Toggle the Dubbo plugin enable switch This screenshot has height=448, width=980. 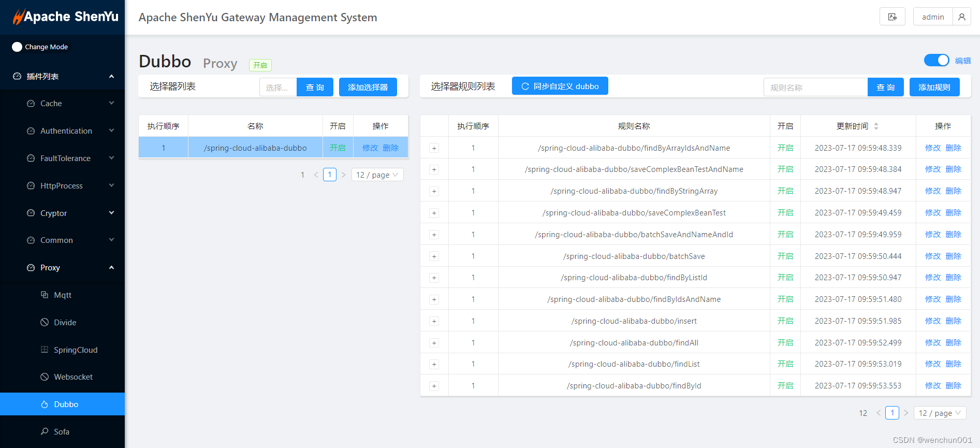pos(937,60)
